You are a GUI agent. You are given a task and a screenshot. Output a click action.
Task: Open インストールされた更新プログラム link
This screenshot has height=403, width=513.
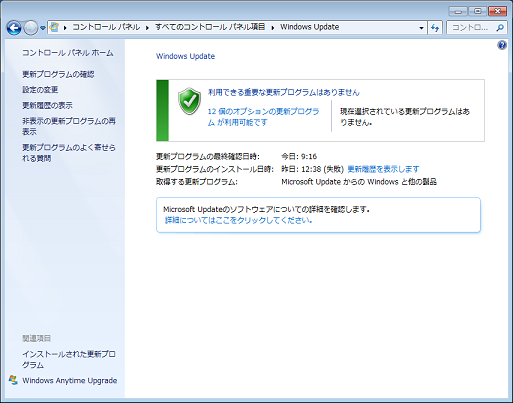pyautogui.click(x=69, y=359)
